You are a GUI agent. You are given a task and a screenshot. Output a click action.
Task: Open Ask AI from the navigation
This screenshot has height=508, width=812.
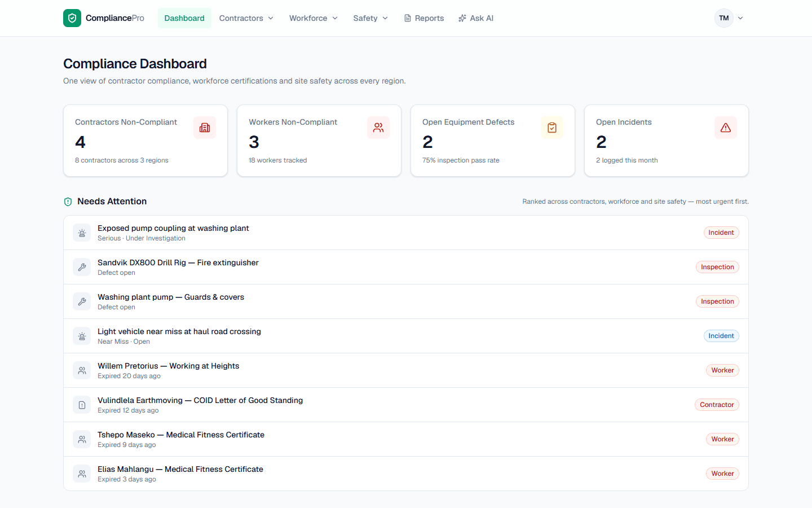click(476, 18)
